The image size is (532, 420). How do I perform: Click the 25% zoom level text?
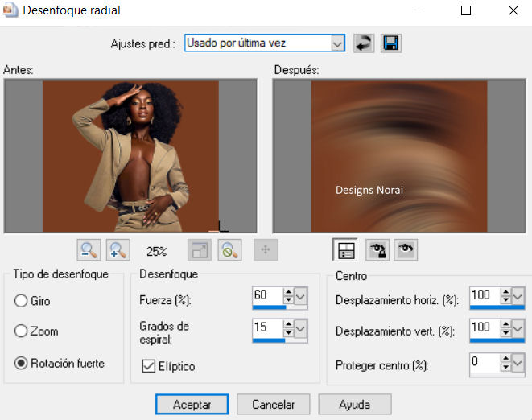pyautogui.click(x=157, y=251)
